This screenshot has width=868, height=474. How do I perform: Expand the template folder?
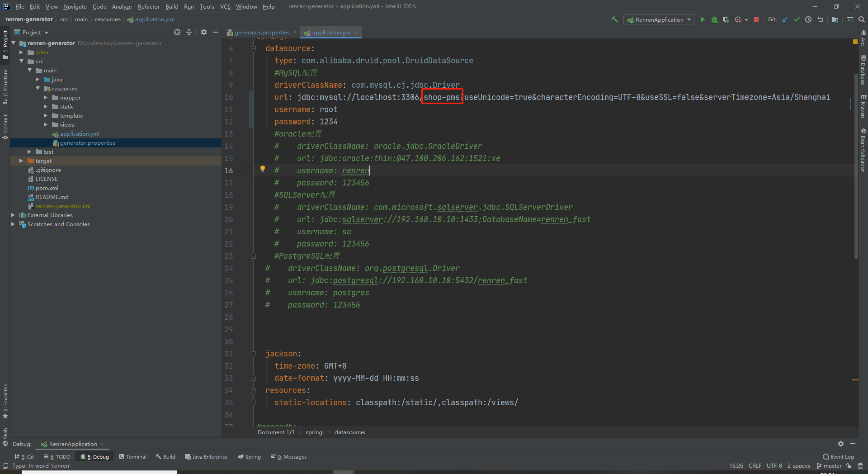pos(46,116)
